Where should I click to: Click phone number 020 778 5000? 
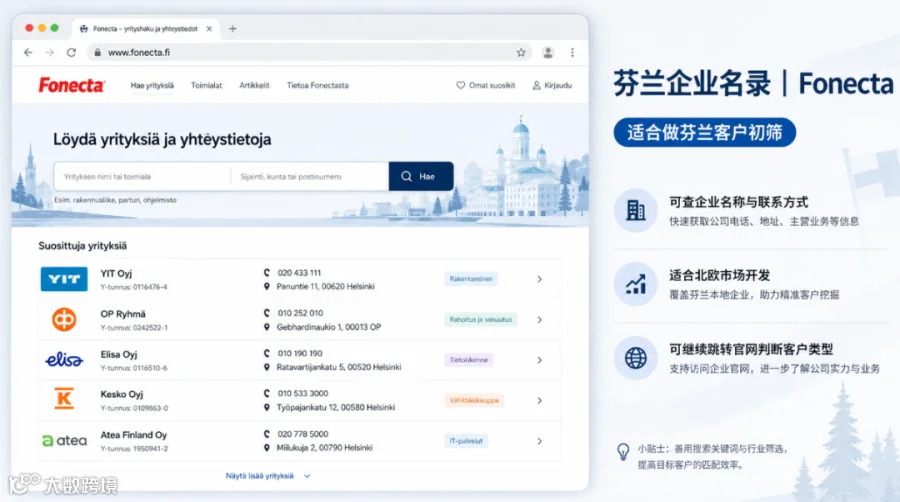tap(302, 434)
